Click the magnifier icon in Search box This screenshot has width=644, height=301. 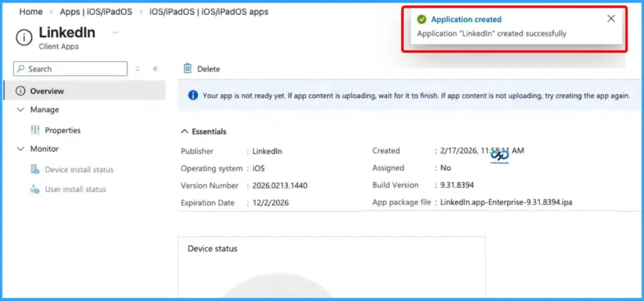coord(21,69)
